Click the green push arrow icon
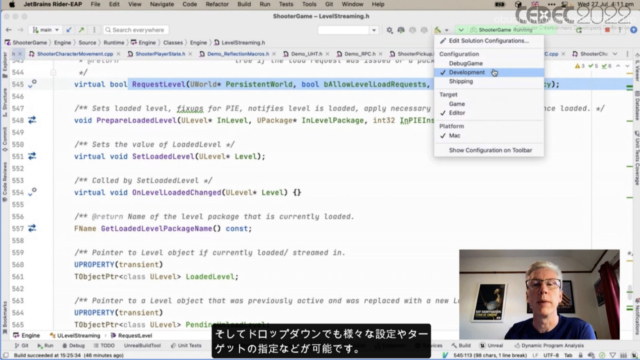640x360 pixels. [81, 30]
